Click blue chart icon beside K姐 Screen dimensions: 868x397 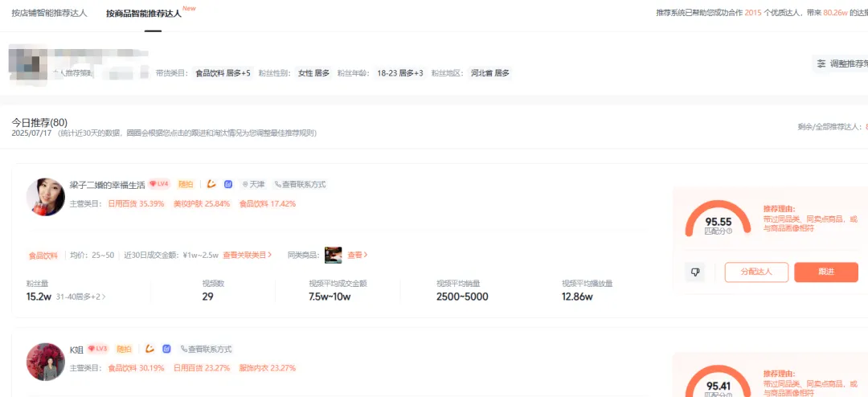point(166,349)
